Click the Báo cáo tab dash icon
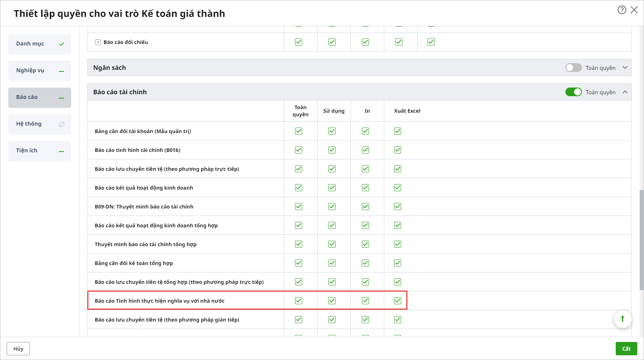This screenshot has height=360, width=644. pos(61,98)
